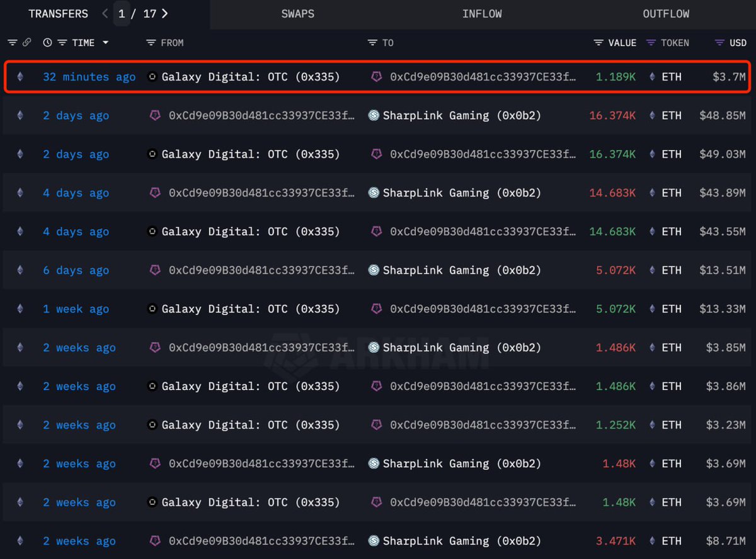
Task: Open Galaxy Digital: OTC in the $3.7M row
Action: click(x=251, y=77)
